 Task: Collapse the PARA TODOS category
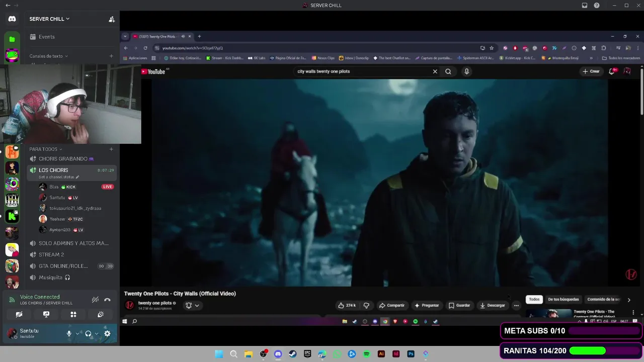[x=45, y=149]
